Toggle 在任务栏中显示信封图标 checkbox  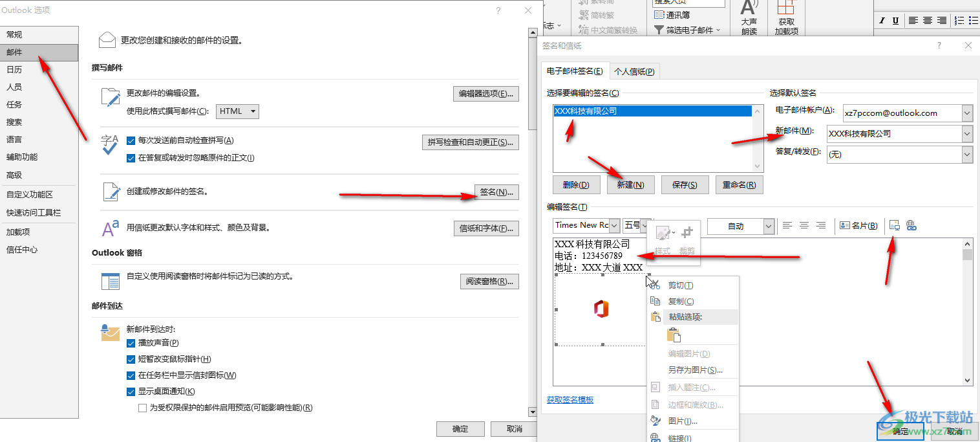pyautogui.click(x=131, y=375)
